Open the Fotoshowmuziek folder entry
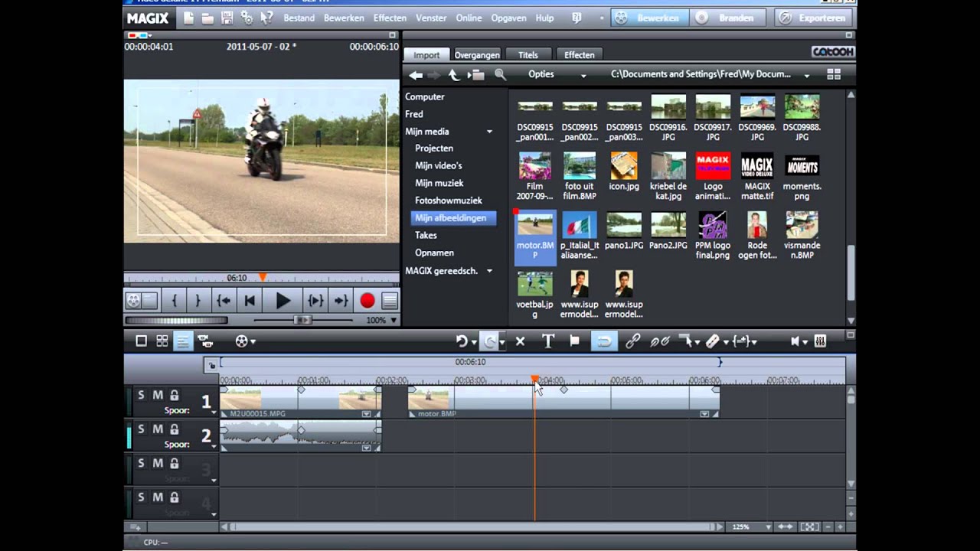This screenshot has width=980, height=551. [x=449, y=201]
